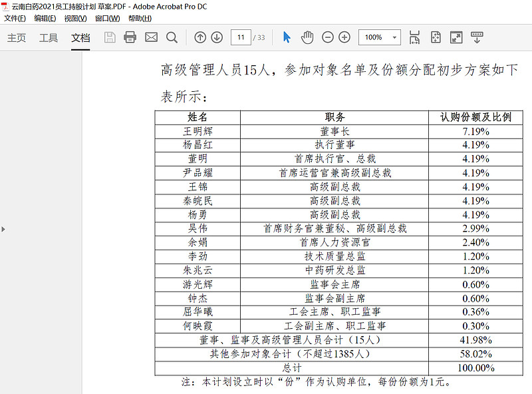Choose the Selection arrow tool
Screen dimensions: 532x394
point(287,37)
